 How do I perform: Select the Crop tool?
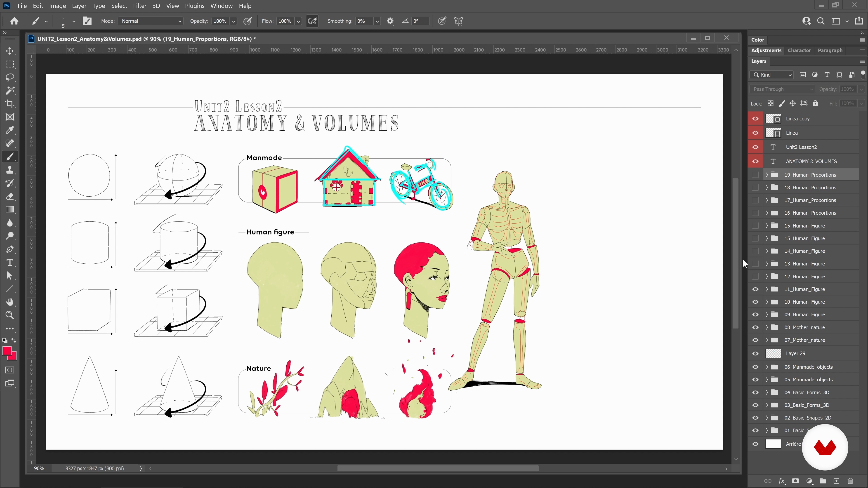pos(10,104)
